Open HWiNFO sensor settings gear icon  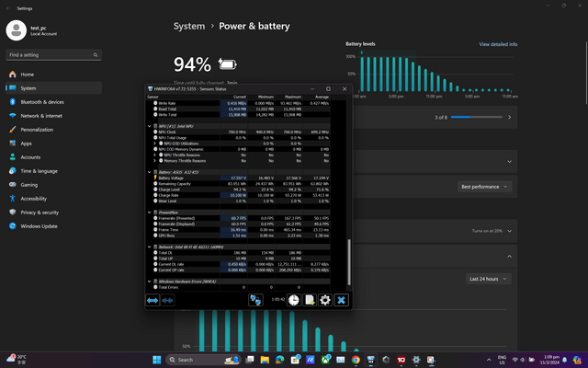coord(325,300)
